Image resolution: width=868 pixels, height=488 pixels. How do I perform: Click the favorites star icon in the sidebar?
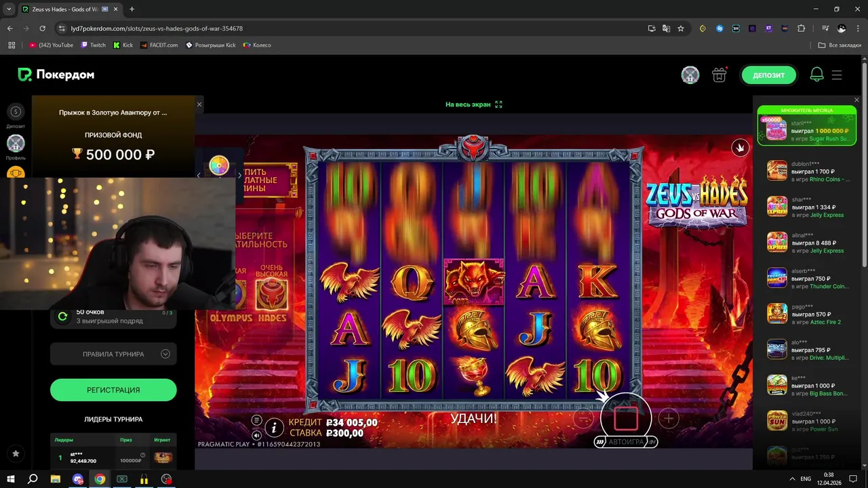point(16,453)
